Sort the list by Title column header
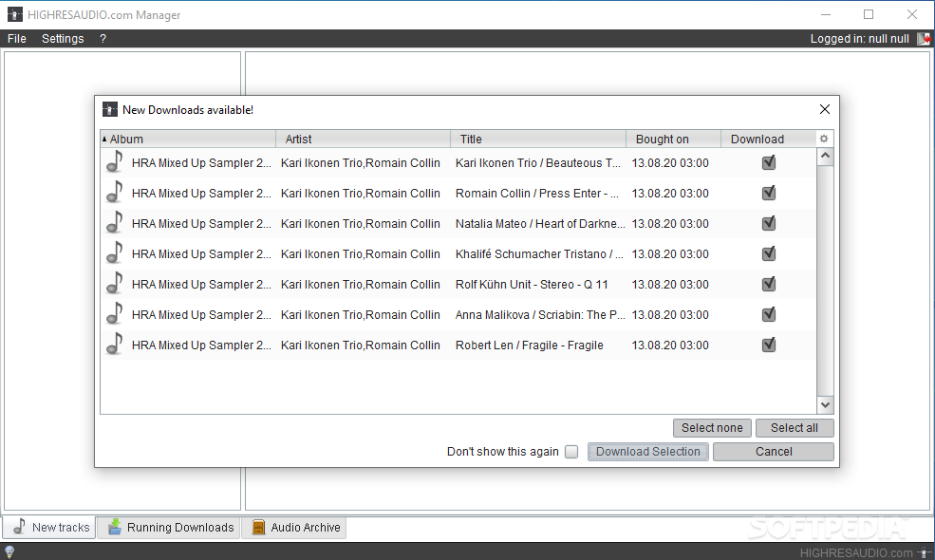This screenshot has height=560, width=935. click(538, 139)
